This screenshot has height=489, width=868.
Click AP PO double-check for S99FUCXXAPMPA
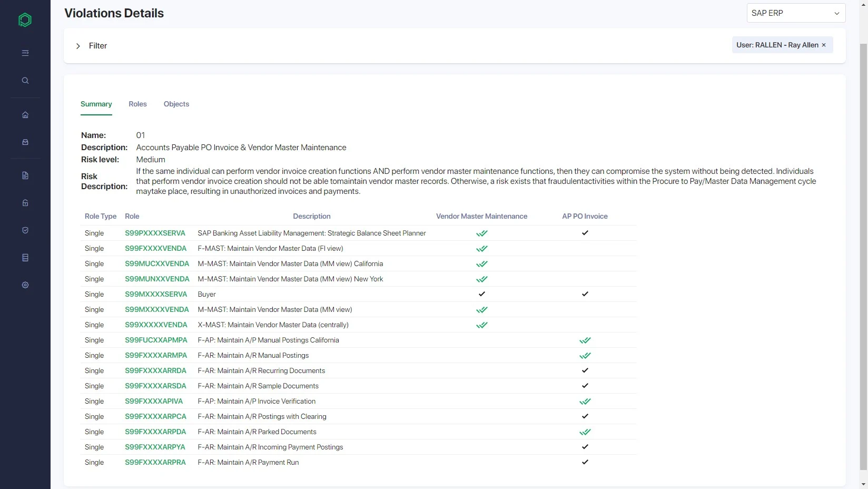pos(585,340)
